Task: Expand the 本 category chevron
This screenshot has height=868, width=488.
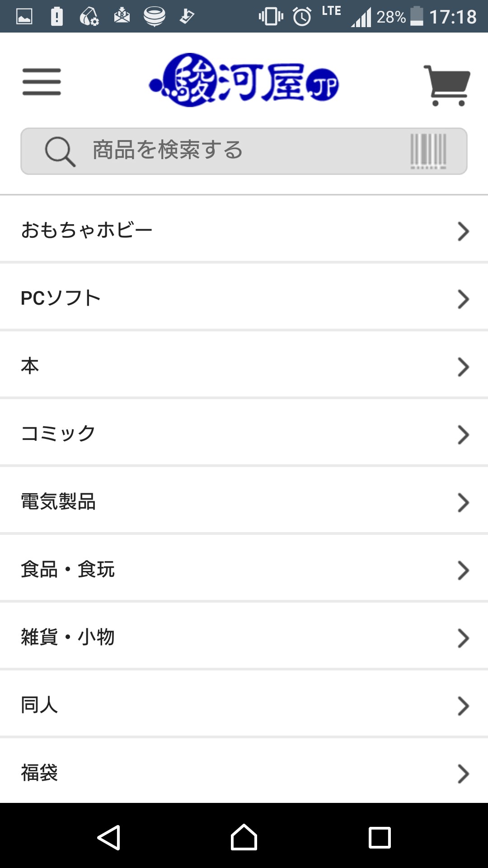Action: (463, 367)
